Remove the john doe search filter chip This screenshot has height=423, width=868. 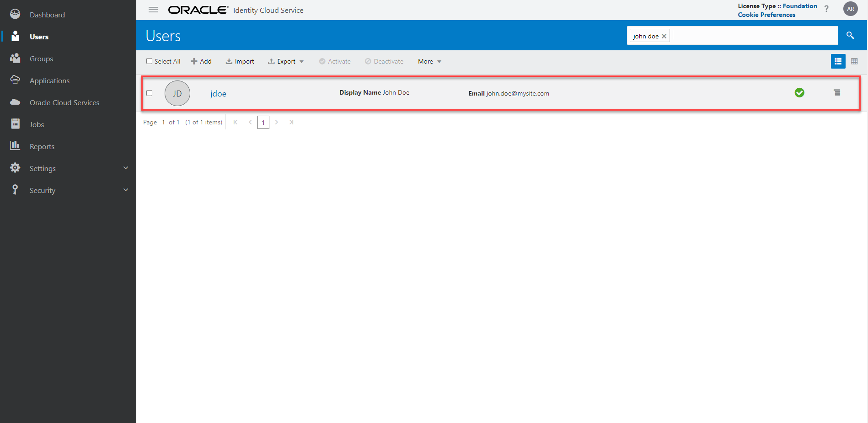pos(664,36)
